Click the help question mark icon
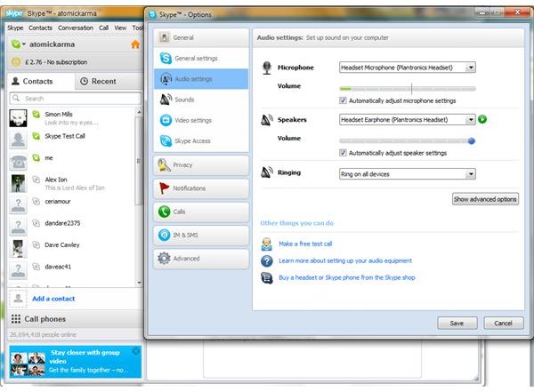Viewport: 534px width, 392px height. 267,261
